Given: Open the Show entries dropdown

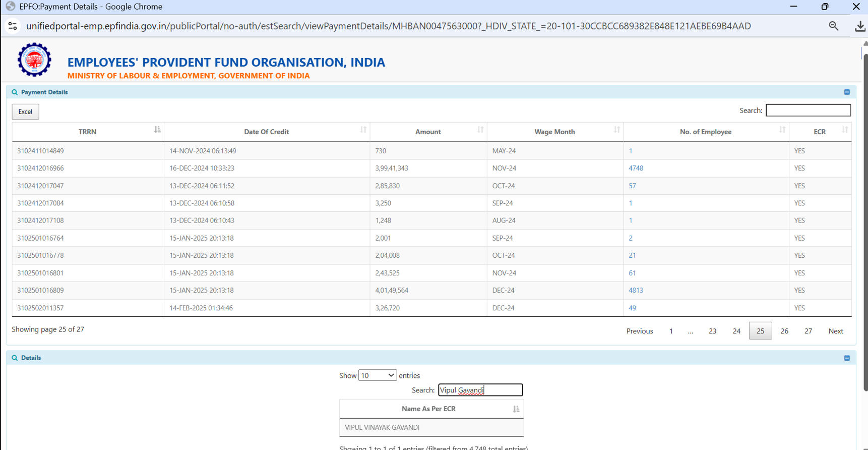Looking at the screenshot, I should click(x=377, y=375).
